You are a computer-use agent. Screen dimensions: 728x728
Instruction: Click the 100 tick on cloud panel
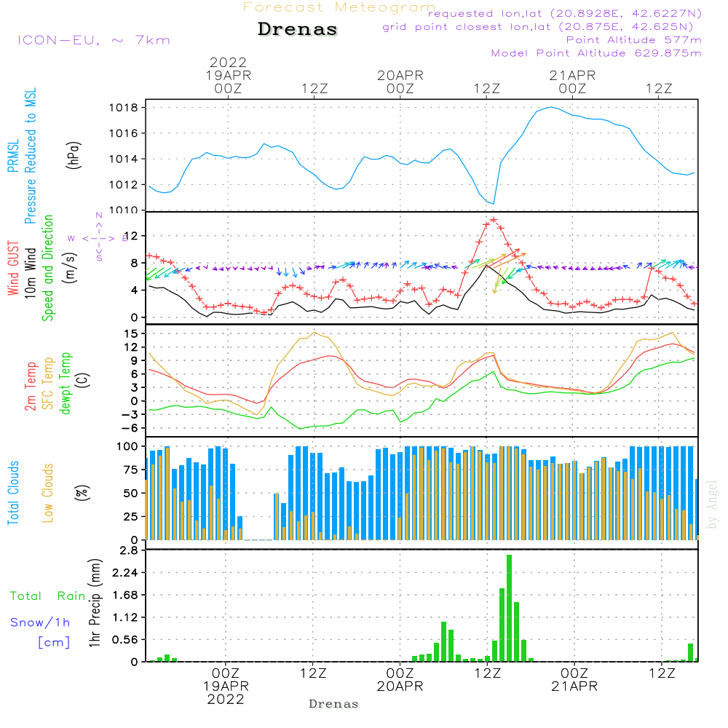pyautogui.click(x=127, y=446)
